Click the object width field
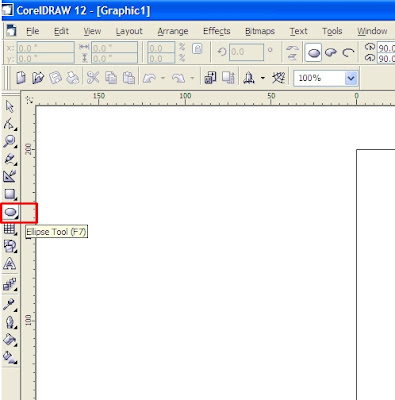 (x=114, y=48)
